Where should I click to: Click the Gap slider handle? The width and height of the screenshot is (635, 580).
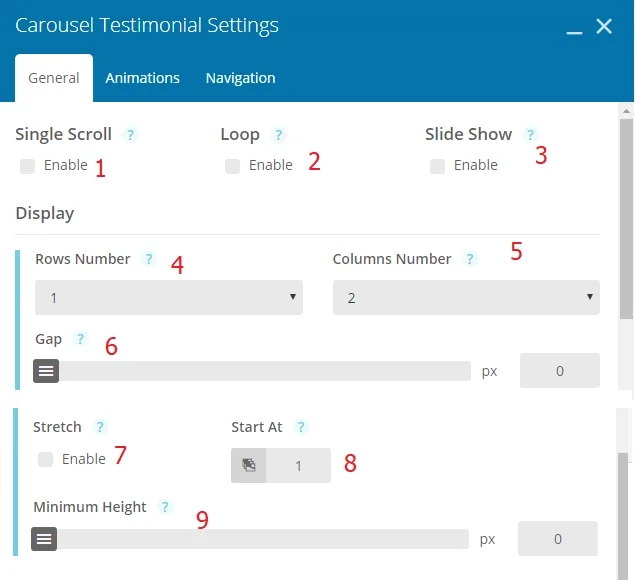point(46,371)
